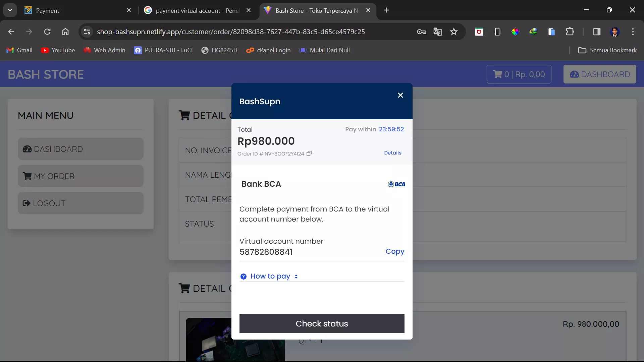Go back to previous page
This screenshot has width=644, height=362.
coord(11,32)
